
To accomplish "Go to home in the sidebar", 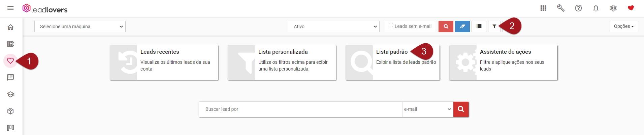I will 10,27.
